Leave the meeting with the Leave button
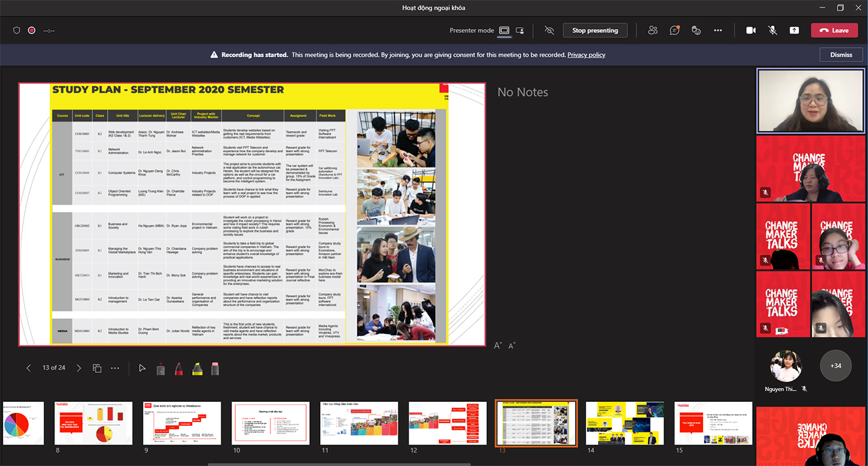 click(834, 30)
